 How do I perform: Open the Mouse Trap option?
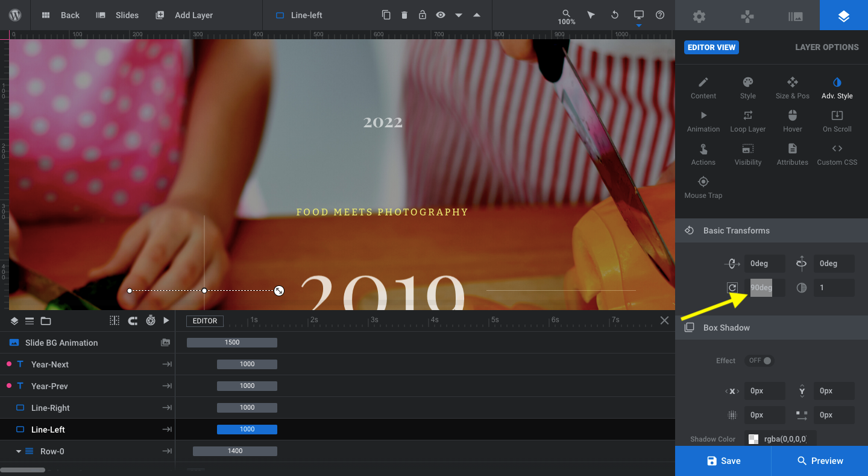click(703, 188)
